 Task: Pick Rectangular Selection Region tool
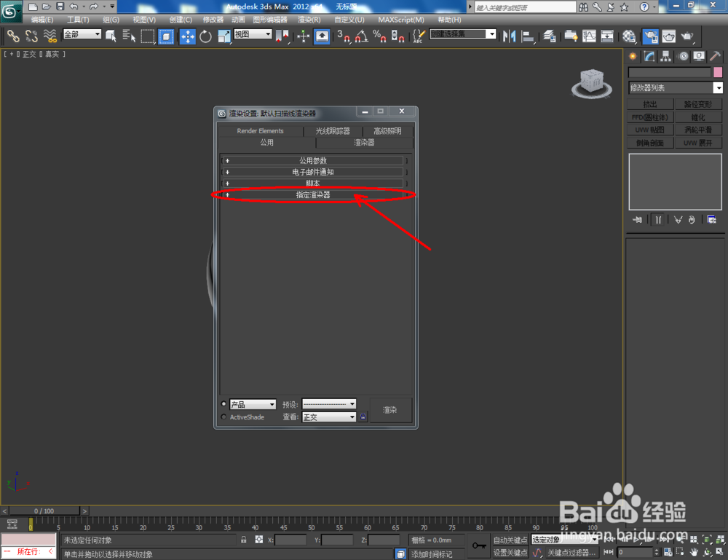point(147,36)
